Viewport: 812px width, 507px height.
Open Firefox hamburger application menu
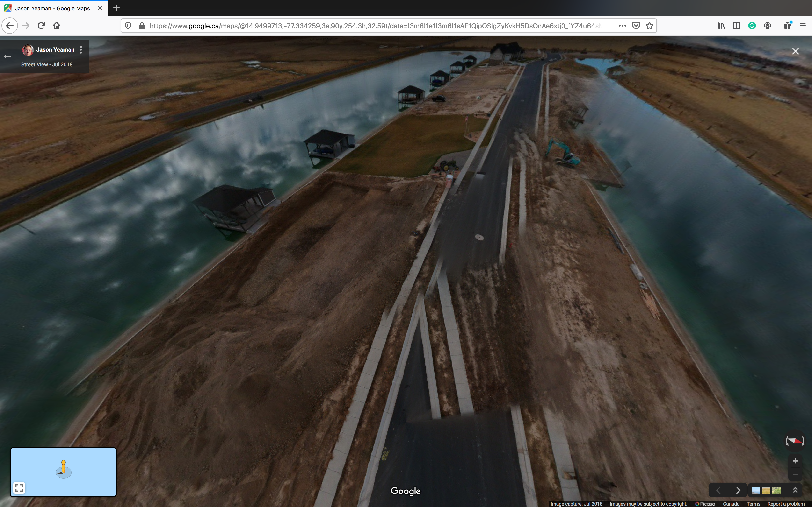click(803, 26)
